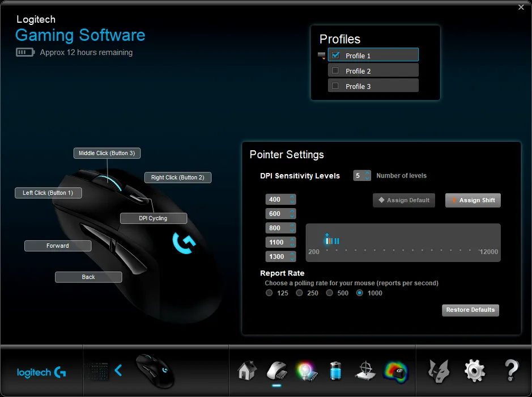This screenshot has height=397, width=532.
Task: Select the 250 report rate
Action: (x=299, y=293)
